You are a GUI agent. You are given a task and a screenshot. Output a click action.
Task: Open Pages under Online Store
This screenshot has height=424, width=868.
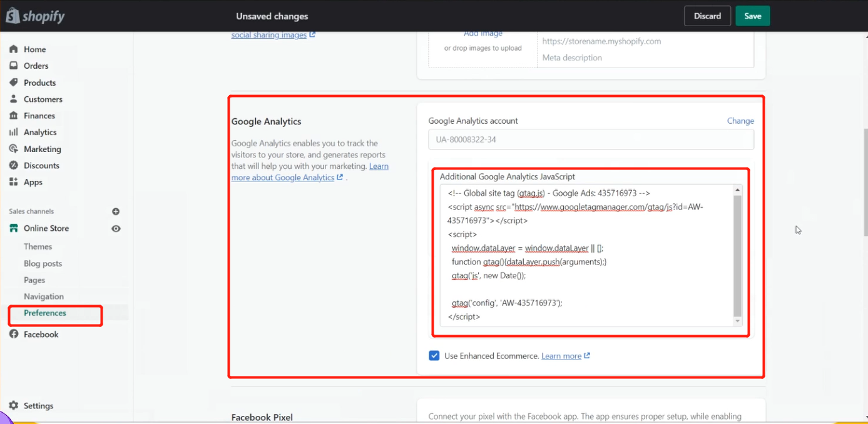click(x=34, y=280)
